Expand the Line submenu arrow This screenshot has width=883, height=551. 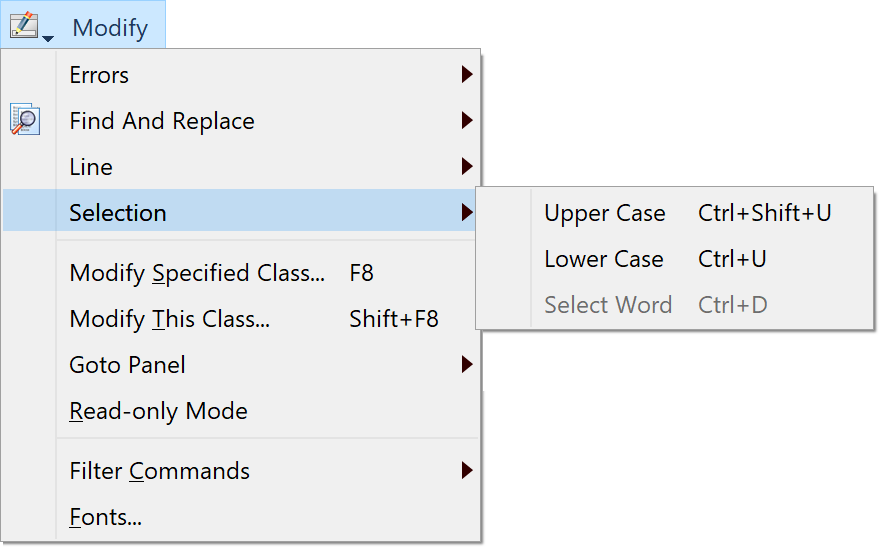(x=467, y=166)
